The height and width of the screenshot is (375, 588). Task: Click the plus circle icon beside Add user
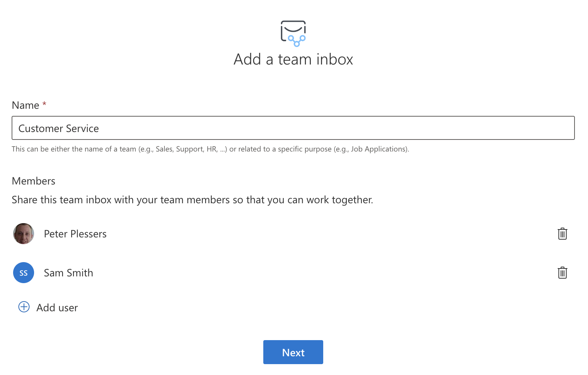pyautogui.click(x=24, y=307)
